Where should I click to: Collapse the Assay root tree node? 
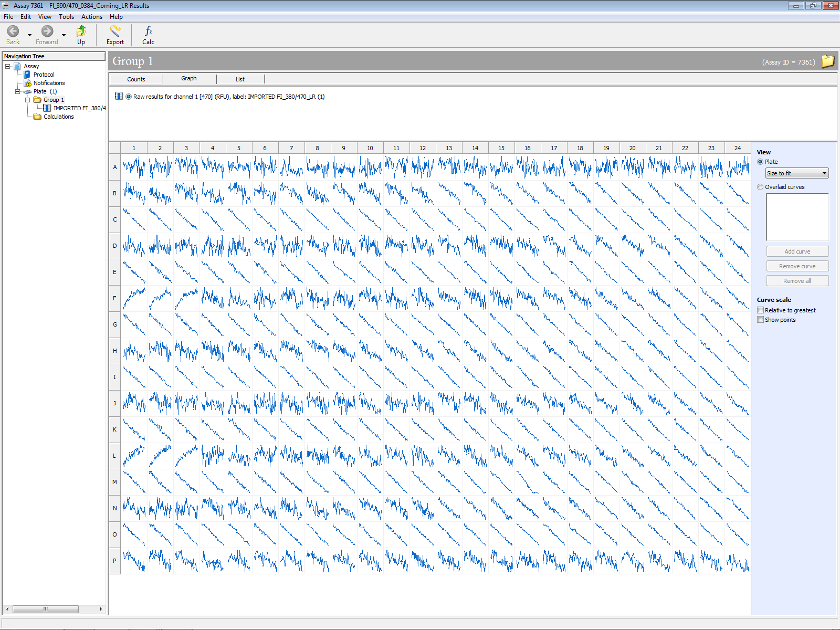7,66
